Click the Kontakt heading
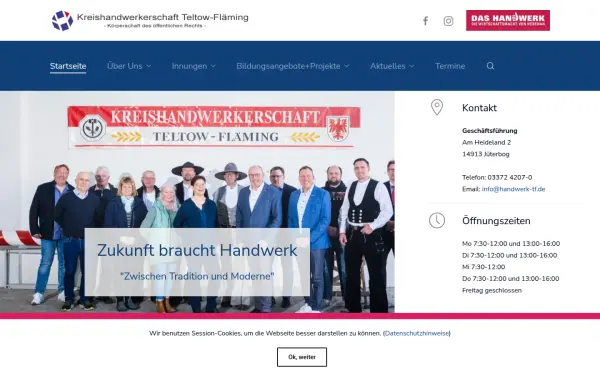 (479, 108)
